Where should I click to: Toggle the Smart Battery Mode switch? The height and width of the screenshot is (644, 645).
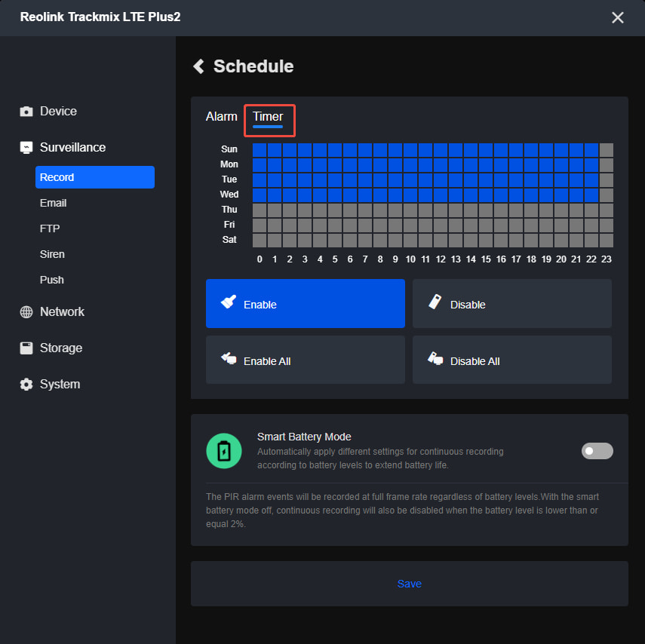click(x=597, y=451)
